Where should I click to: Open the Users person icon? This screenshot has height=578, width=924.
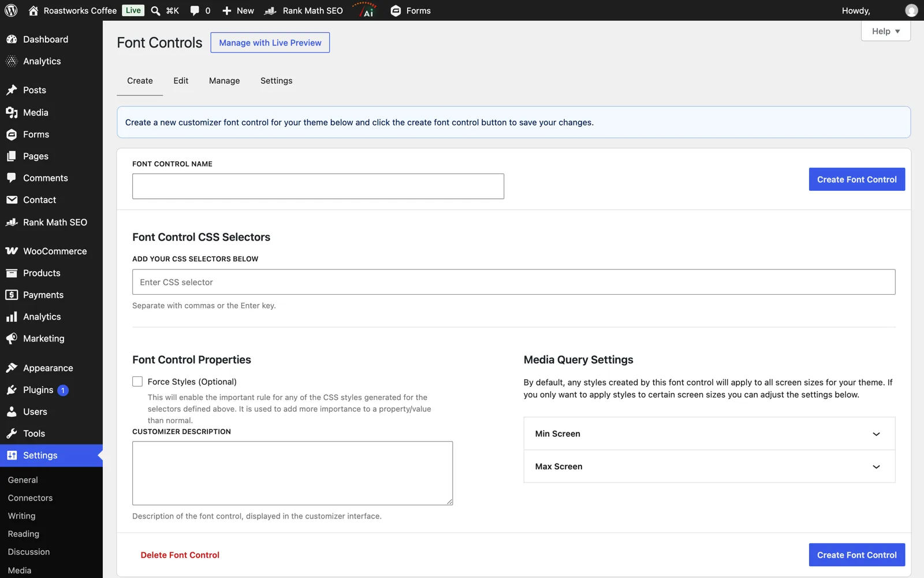coord(12,412)
